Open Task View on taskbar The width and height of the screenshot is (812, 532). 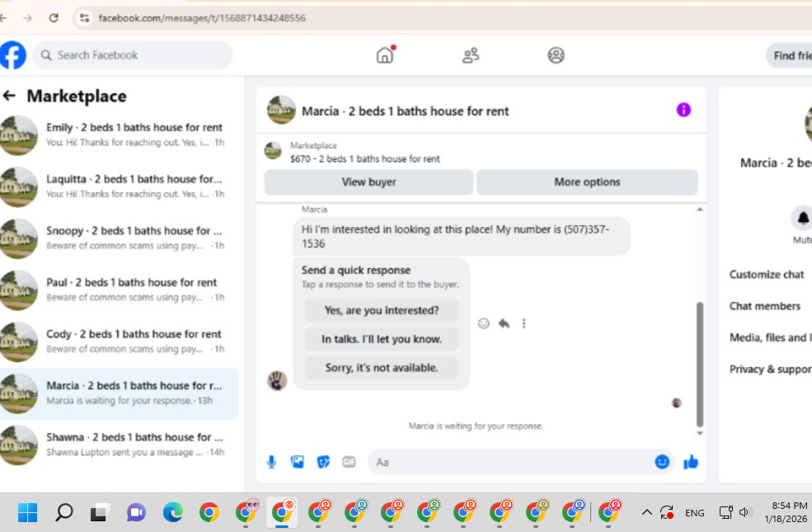point(100,513)
